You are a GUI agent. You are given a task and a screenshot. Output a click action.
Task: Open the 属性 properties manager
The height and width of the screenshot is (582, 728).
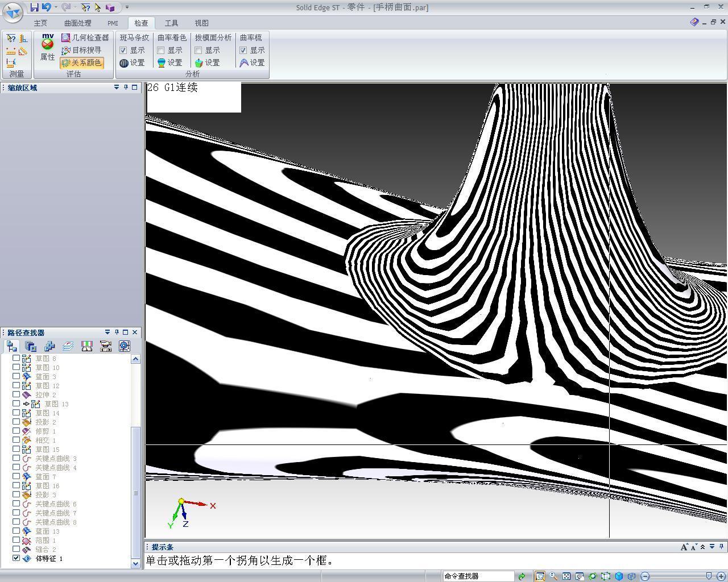(48, 47)
